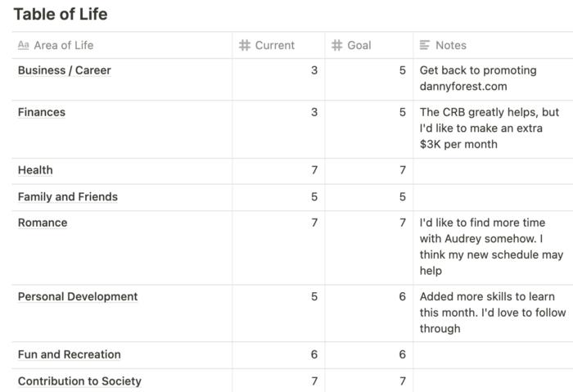This screenshot has width=573, height=392.
Task: Open the Current column header menu
Action: (278, 45)
